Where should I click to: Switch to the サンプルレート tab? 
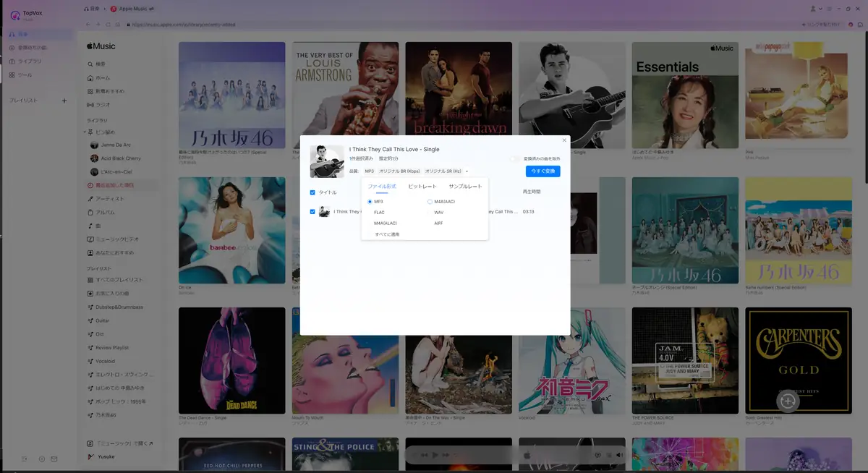[x=465, y=187]
